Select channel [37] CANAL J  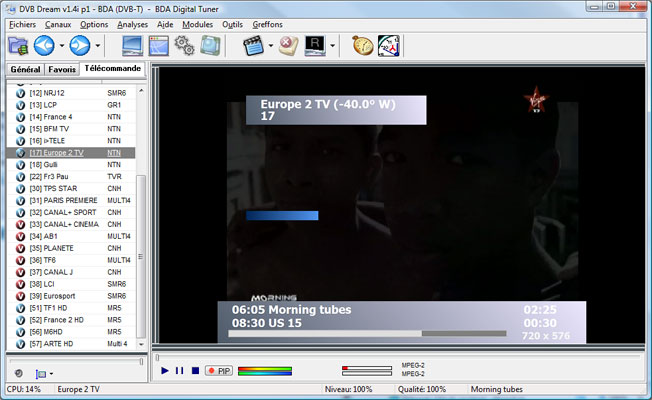[71, 273]
